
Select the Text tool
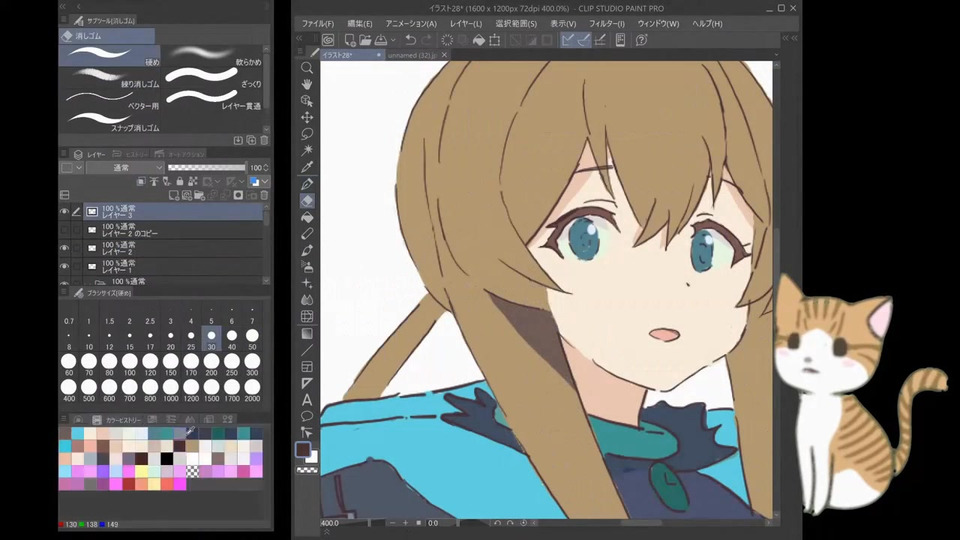[307, 400]
